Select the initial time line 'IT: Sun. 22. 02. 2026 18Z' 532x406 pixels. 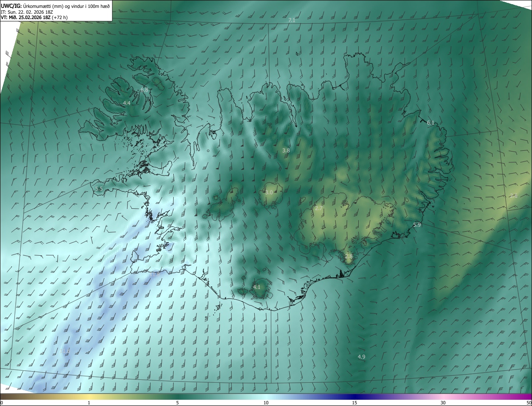click(x=27, y=12)
